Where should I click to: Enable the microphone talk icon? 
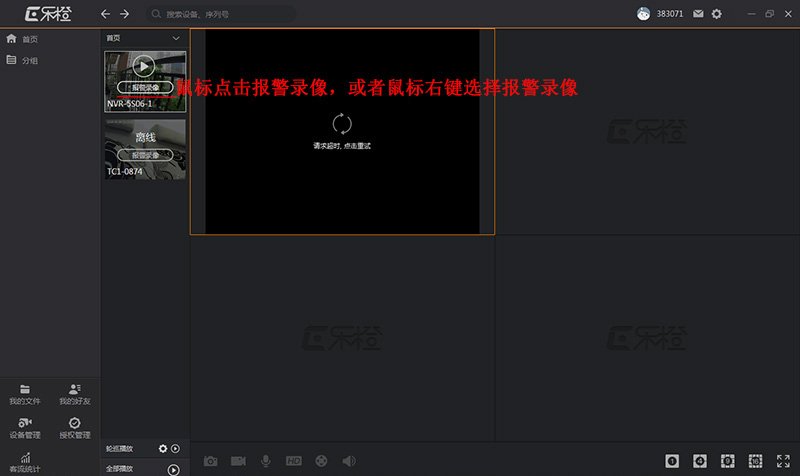266,461
